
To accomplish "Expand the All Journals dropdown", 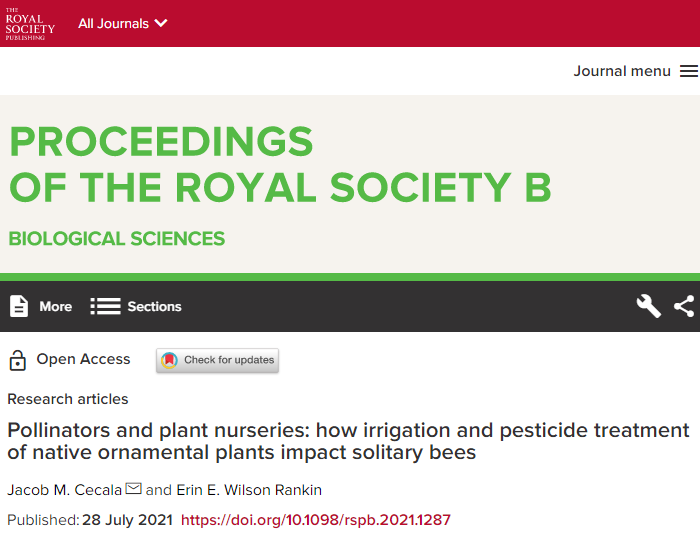I will (122, 23).
